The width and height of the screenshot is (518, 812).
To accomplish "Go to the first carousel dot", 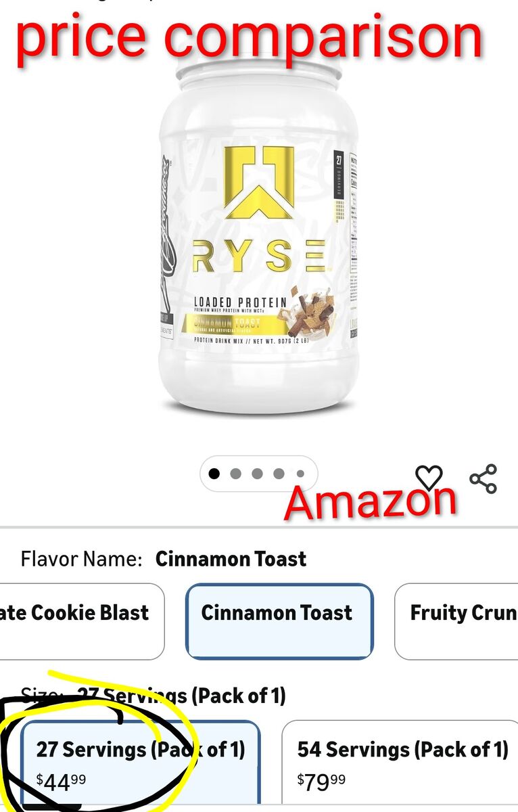I will click(x=214, y=474).
